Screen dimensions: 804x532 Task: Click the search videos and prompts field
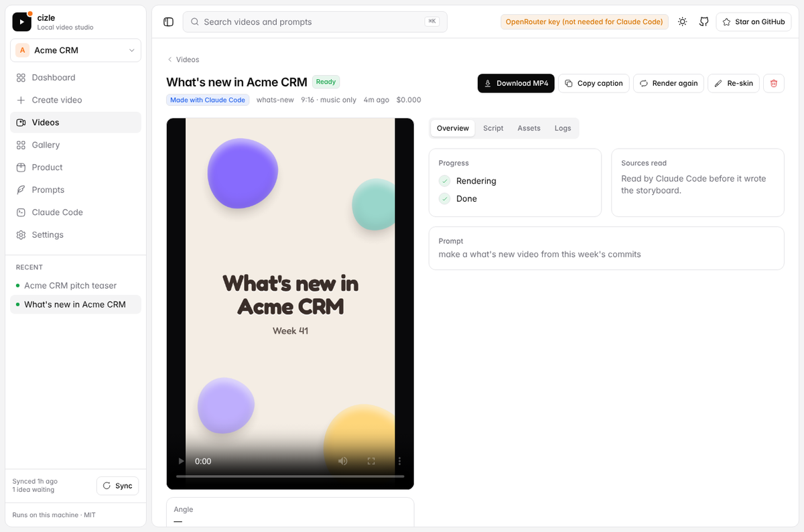point(315,22)
